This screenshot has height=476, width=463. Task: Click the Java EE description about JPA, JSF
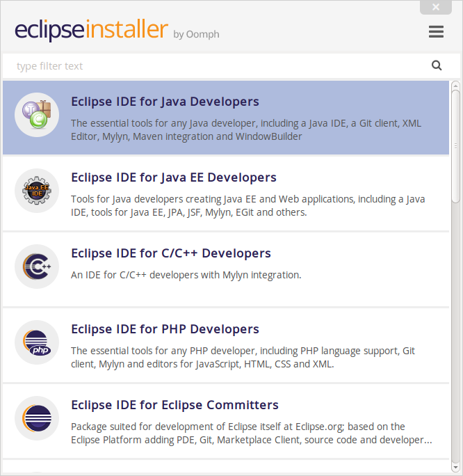(x=248, y=206)
